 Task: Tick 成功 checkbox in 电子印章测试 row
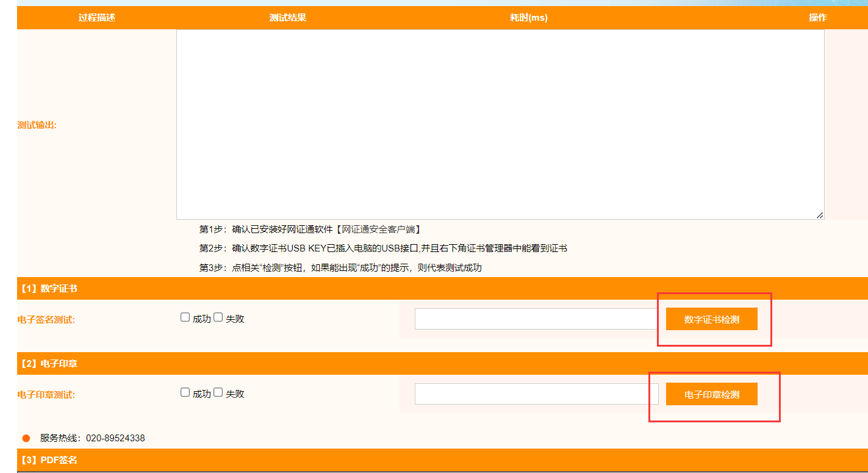[x=185, y=392]
